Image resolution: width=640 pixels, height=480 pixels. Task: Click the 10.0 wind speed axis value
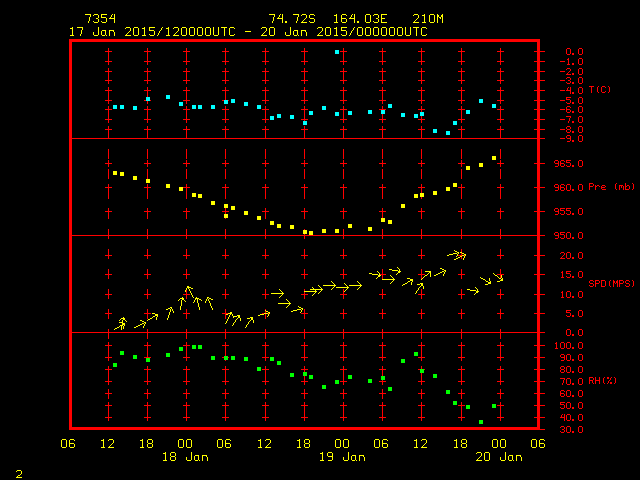click(x=571, y=295)
